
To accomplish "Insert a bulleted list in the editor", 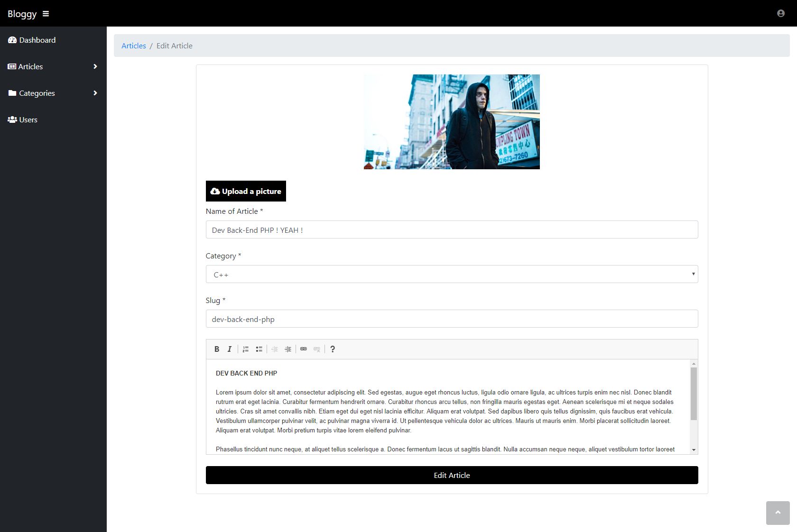I will pos(259,349).
